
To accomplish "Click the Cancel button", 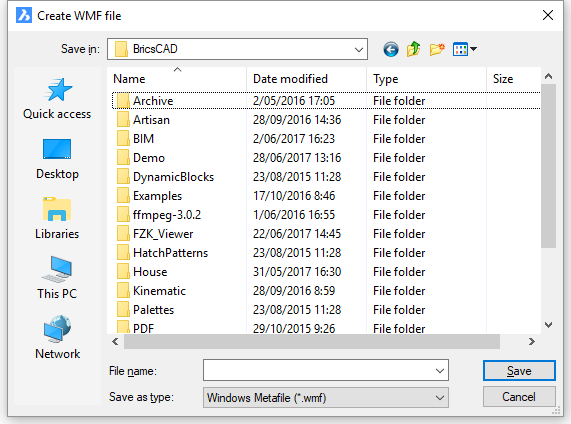I will (519, 397).
